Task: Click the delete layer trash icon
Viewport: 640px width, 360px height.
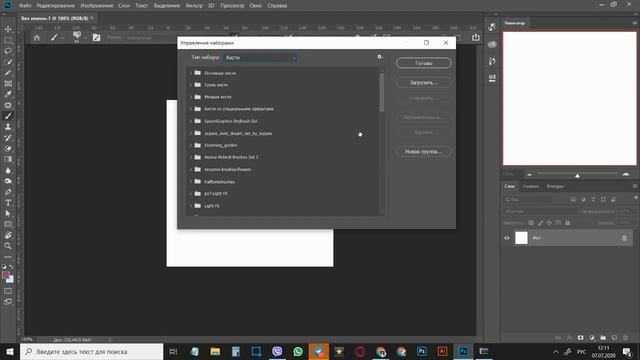Action: point(625,338)
